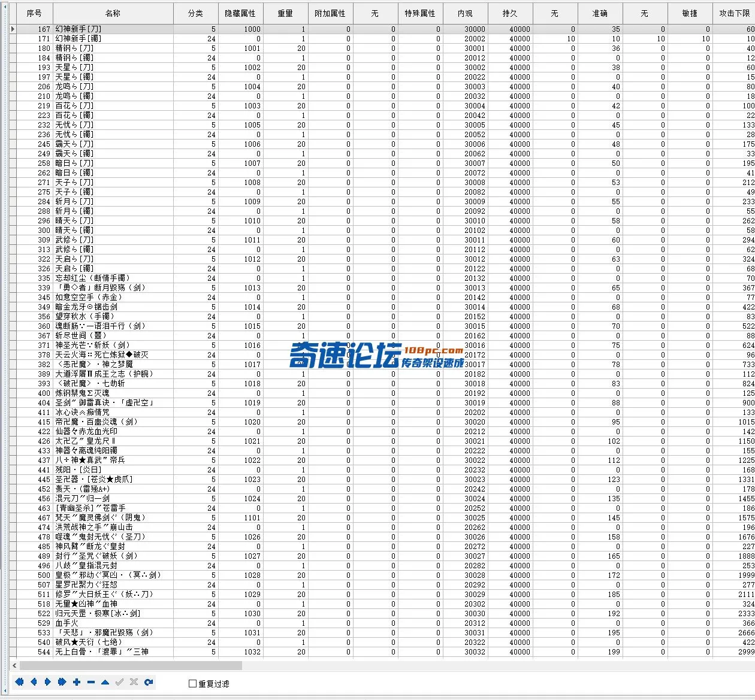Click the 内观 column header
Screen dimensions: 755x700
[466, 13]
